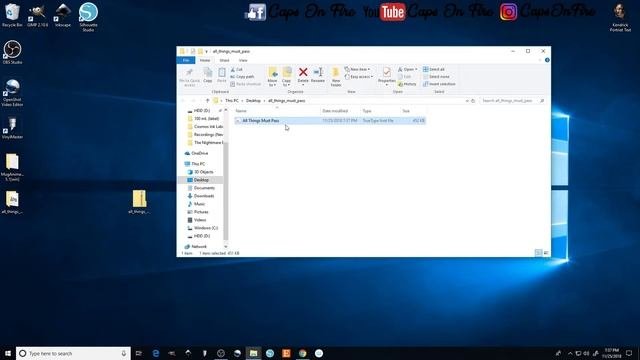
Task: Click the Explorer Help question icon
Action: pyautogui.click(x=547, y=60)
